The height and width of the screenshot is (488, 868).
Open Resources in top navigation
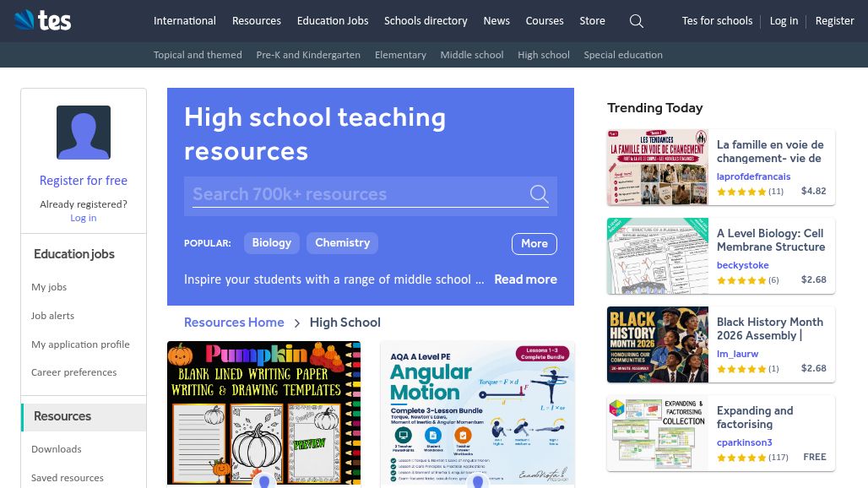pyautogui.click(x=257, y=20)
